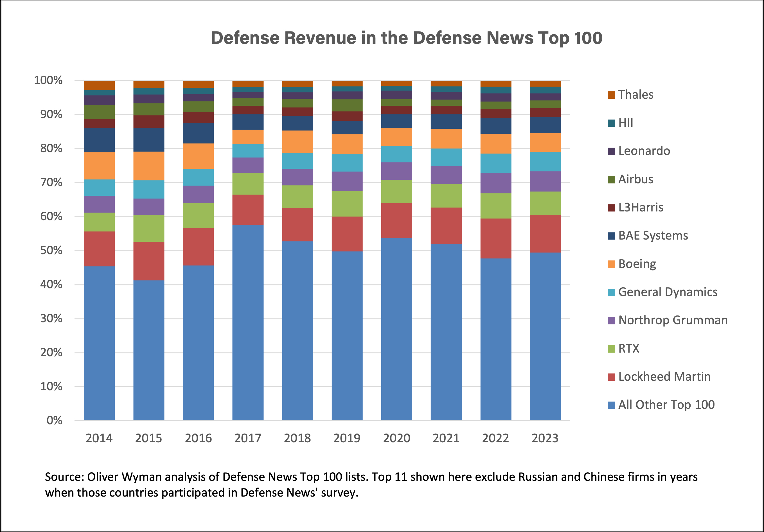Click the 0% y-axis label
764x532 pixels.
tap(55, 421)
